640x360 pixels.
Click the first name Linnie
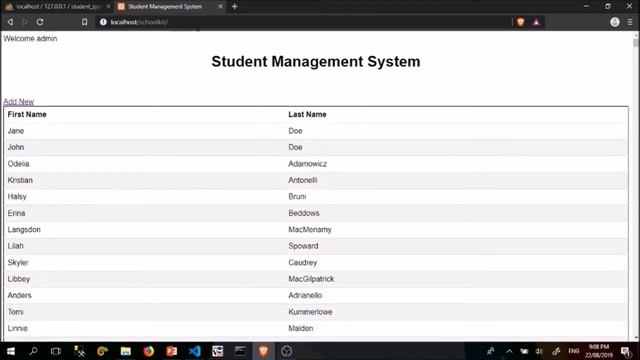coord(18,328)
